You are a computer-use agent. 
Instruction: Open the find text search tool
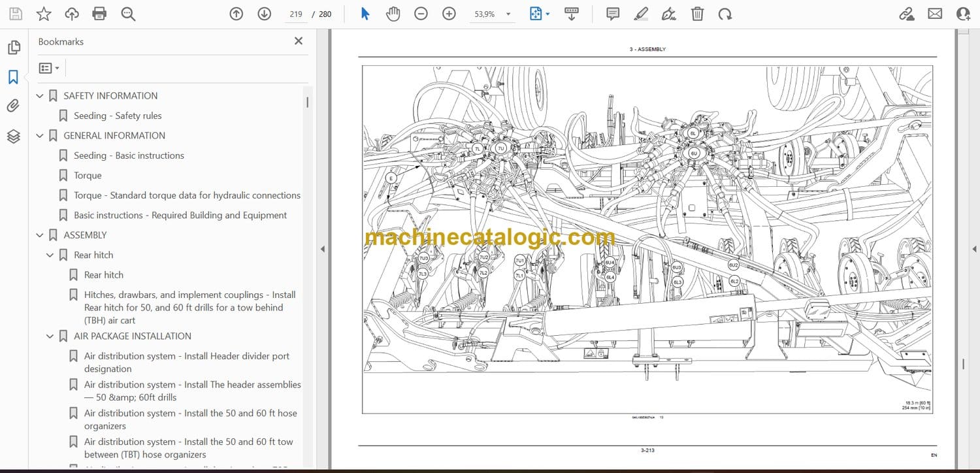128,14
